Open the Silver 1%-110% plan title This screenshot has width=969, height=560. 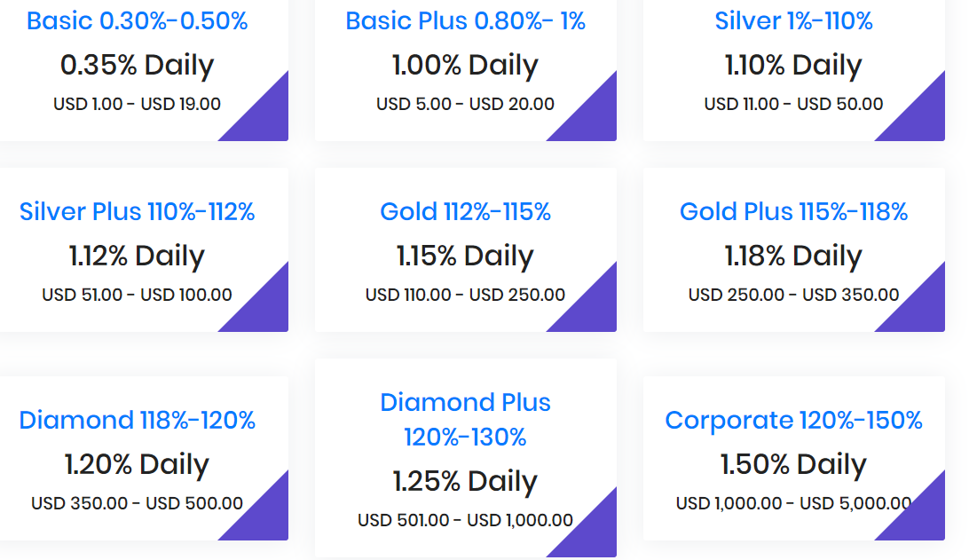(x=793, y=21)
